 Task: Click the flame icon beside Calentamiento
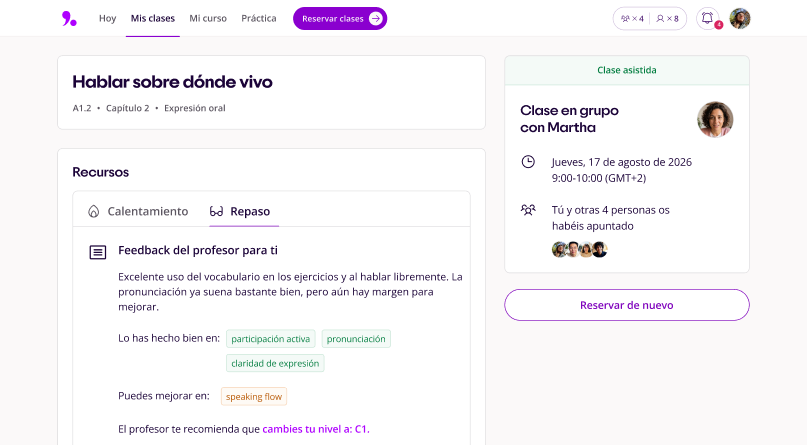93,211
